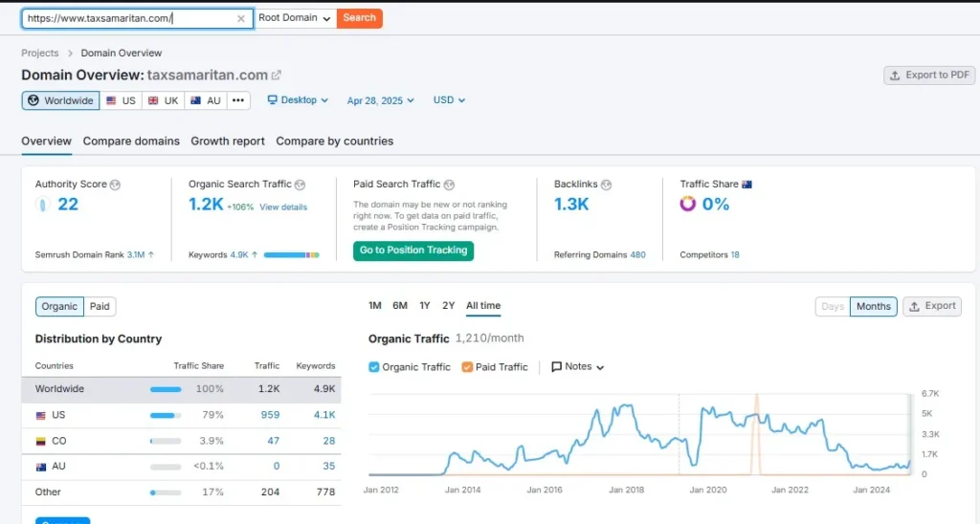Screen dimensions: 980x524
Task: Click the info icon beside Organic Search Traffic
Action: click(301, 185)
